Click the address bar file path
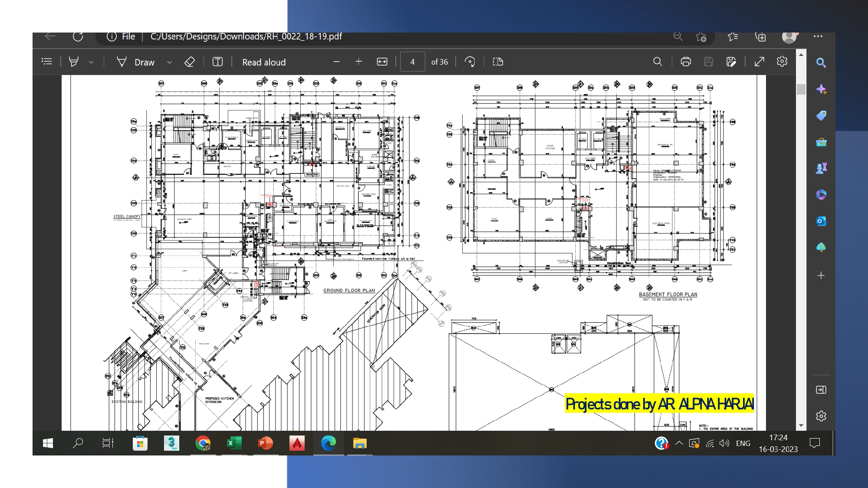Viewport: 868px width, 488px height. pos(246,36)
